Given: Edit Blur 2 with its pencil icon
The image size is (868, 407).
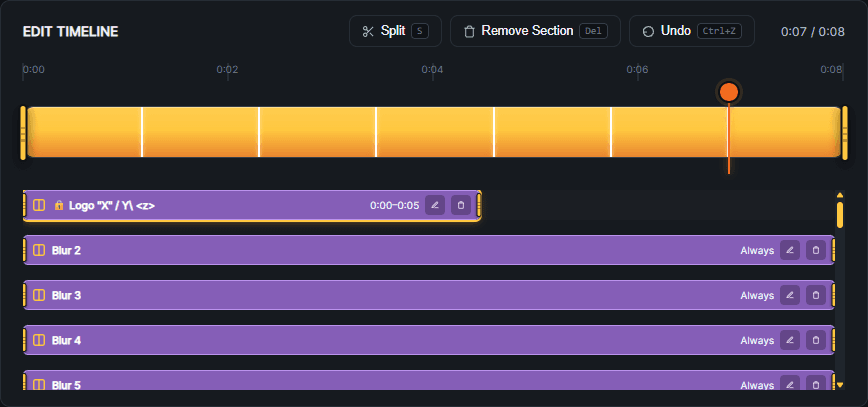Looking at the screenshot, I should [790, 250].
